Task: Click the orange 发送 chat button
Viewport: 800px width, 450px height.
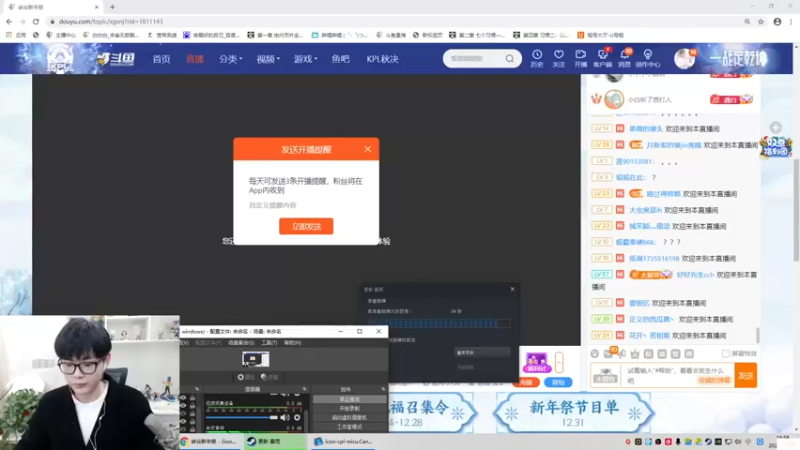Action: click(745, 376)
